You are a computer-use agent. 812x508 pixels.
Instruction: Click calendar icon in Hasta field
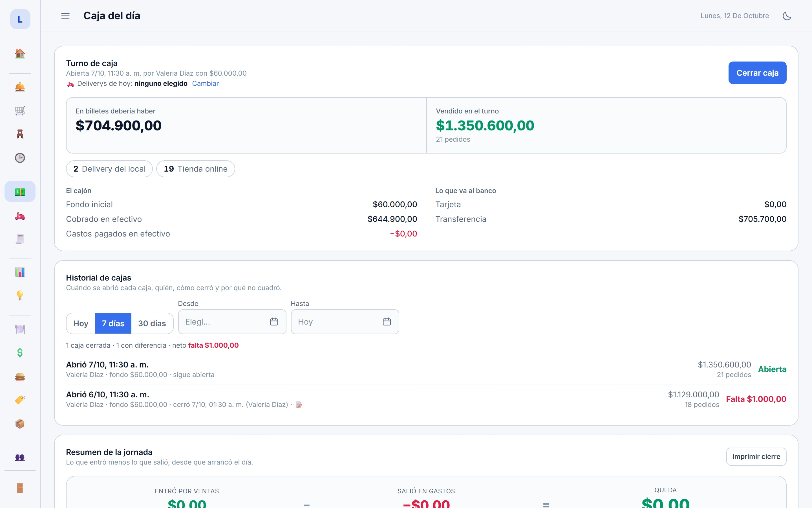click(x=387, y=321)
